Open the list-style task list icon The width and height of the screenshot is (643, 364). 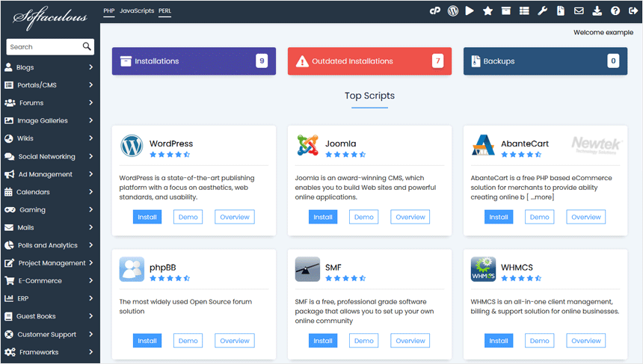(x=523, y=10)
